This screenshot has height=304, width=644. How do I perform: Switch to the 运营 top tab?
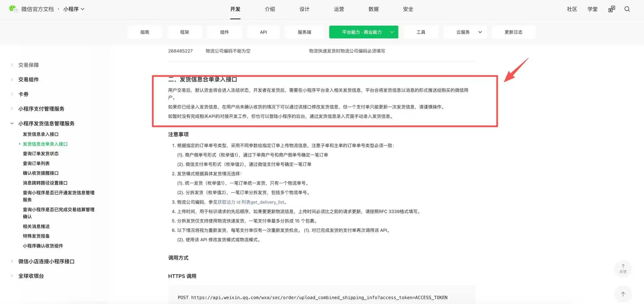click(339, 9)
